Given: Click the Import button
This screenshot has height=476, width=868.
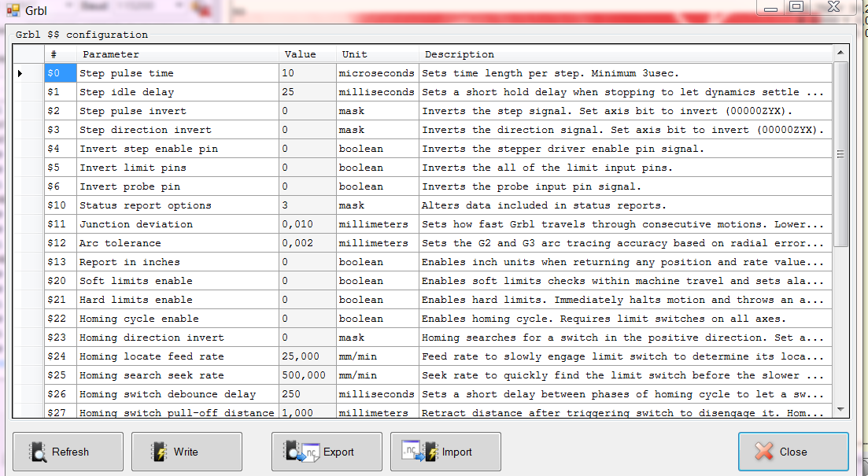Looking at the screenshot, I should (445, 452).
